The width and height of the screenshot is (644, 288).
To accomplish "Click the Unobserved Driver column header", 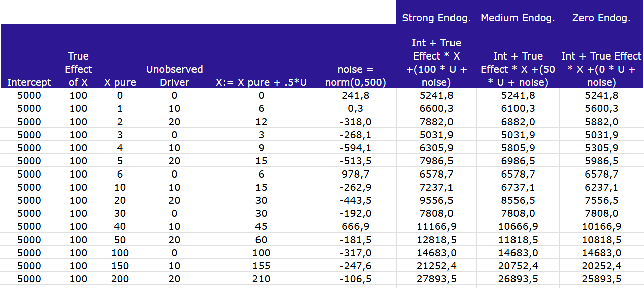I will [174, 76].
